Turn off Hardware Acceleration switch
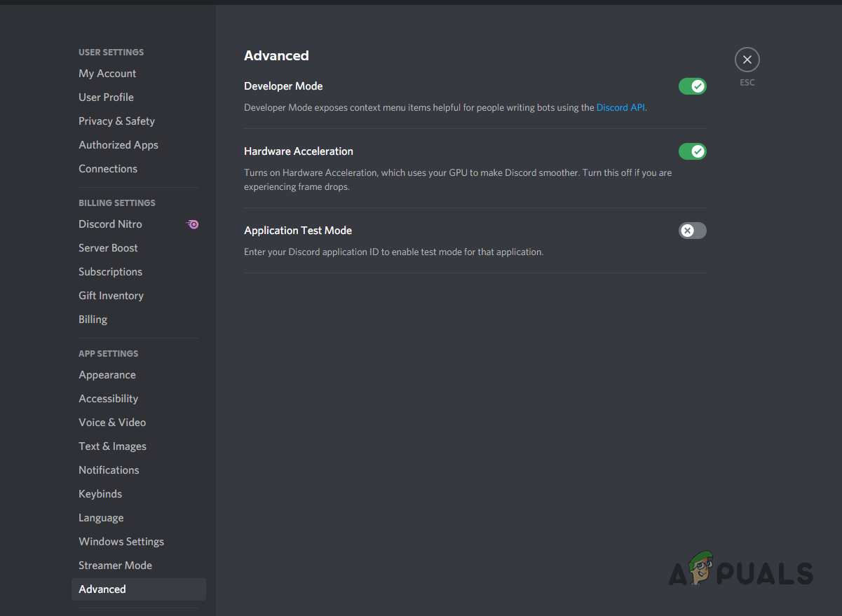Image resolution: width=842 pixels, height=616 pixels. pos(692,151)
